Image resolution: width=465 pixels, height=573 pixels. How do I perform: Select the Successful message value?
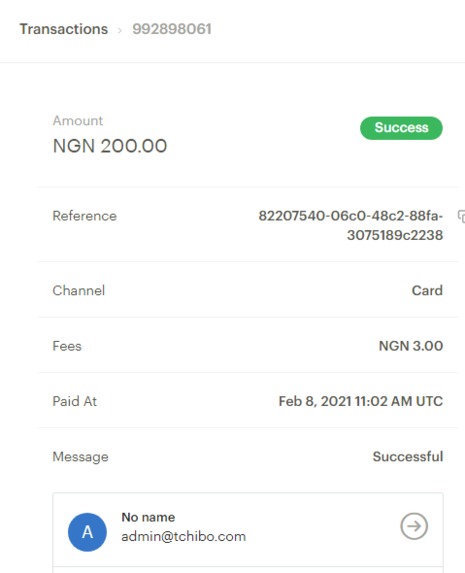point(408,456)
